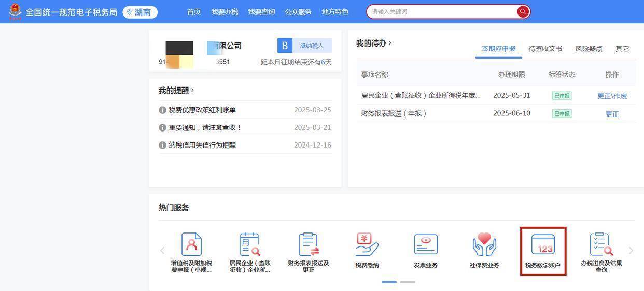Click the tax bureau emblem logo
The image size is (644, 291).
(15, 11)
